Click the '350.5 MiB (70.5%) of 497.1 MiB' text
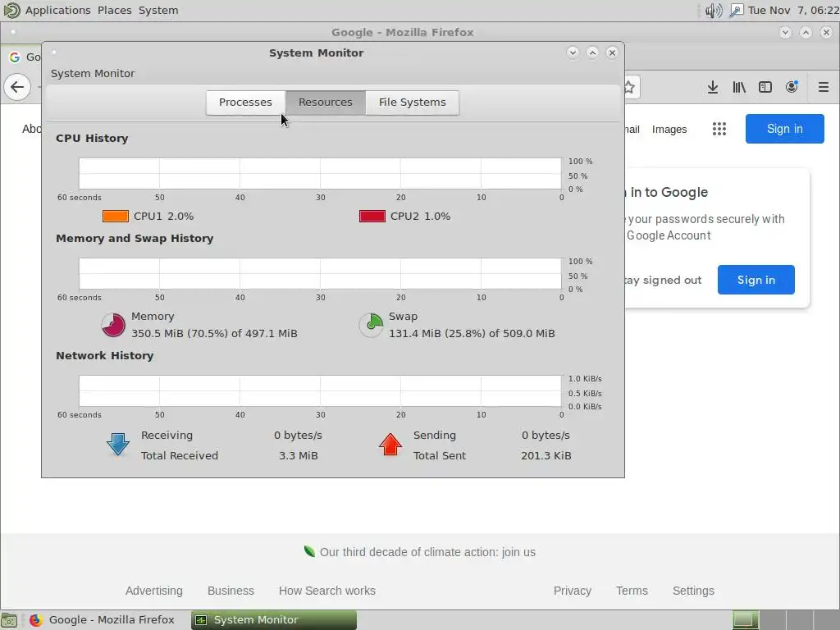The image size is (840, 630). click(x=214, y=333)
